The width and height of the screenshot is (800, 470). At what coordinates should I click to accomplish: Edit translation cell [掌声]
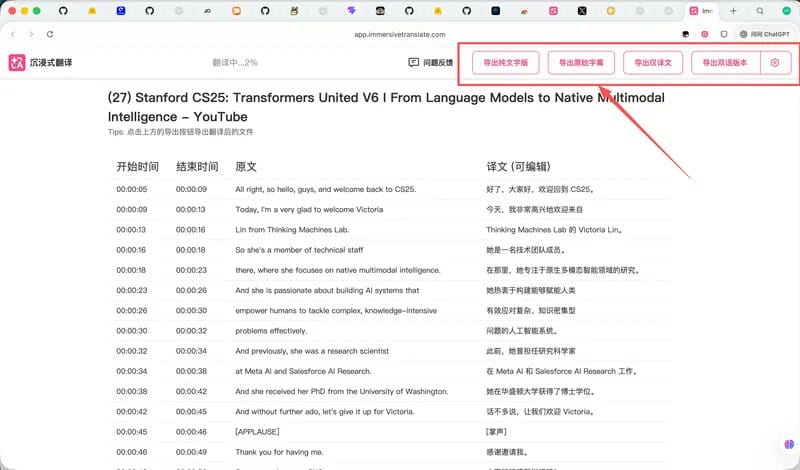pyautogui.click(x=496, y=432)
